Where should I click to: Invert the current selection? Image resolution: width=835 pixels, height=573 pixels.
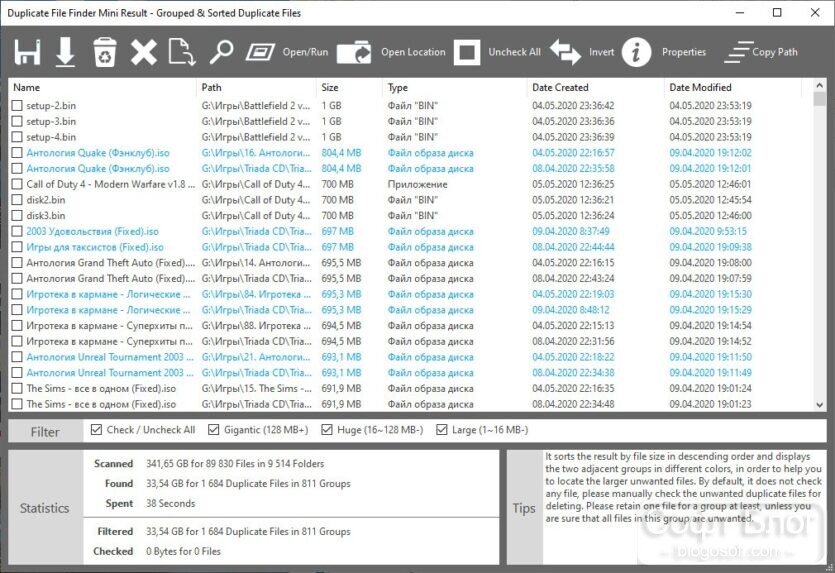[582, 52]
